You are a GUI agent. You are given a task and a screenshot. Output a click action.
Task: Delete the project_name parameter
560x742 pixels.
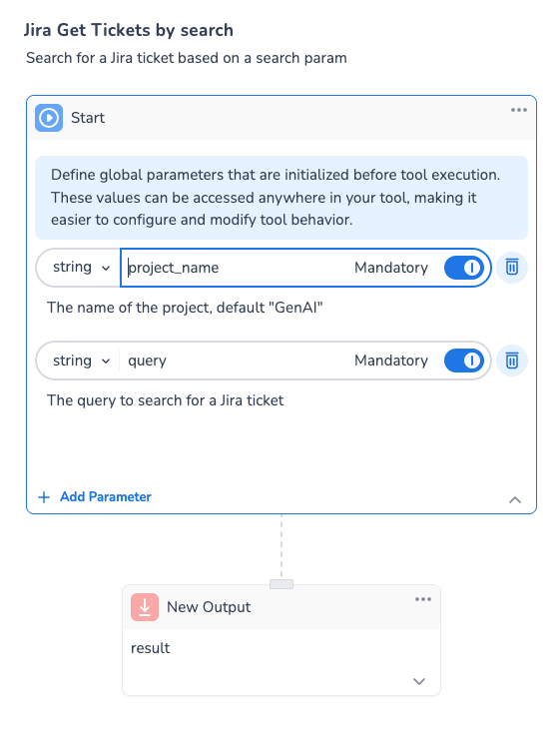[x=512, y=268]
